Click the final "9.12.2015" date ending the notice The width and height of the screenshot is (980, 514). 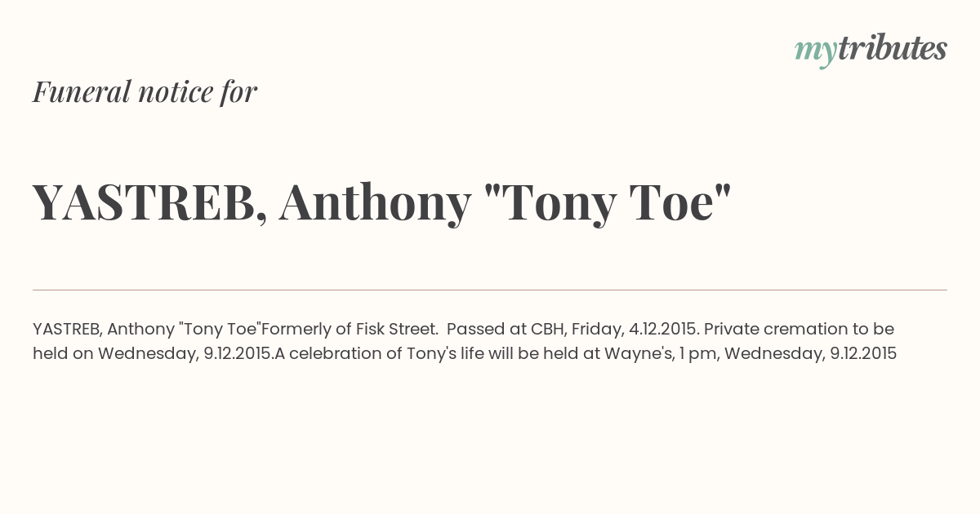pyautogui.click(x=863, y=353)
